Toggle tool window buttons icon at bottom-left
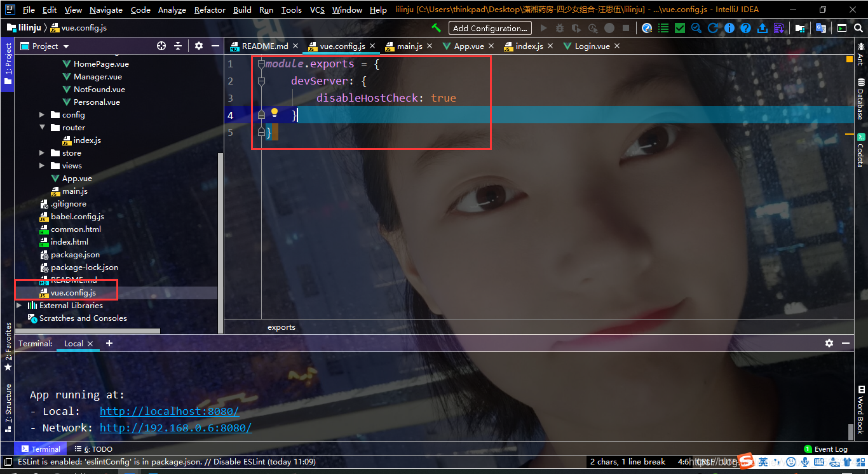The image size is (868, 474). click(7, 462)
